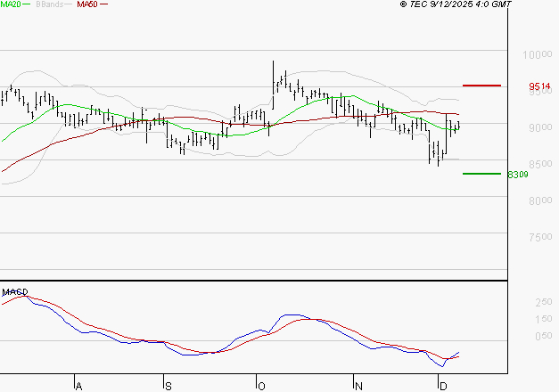Click the N month marker on time axis
The width and height of the screenshot is (559, 392).
[x=358, y=387]
